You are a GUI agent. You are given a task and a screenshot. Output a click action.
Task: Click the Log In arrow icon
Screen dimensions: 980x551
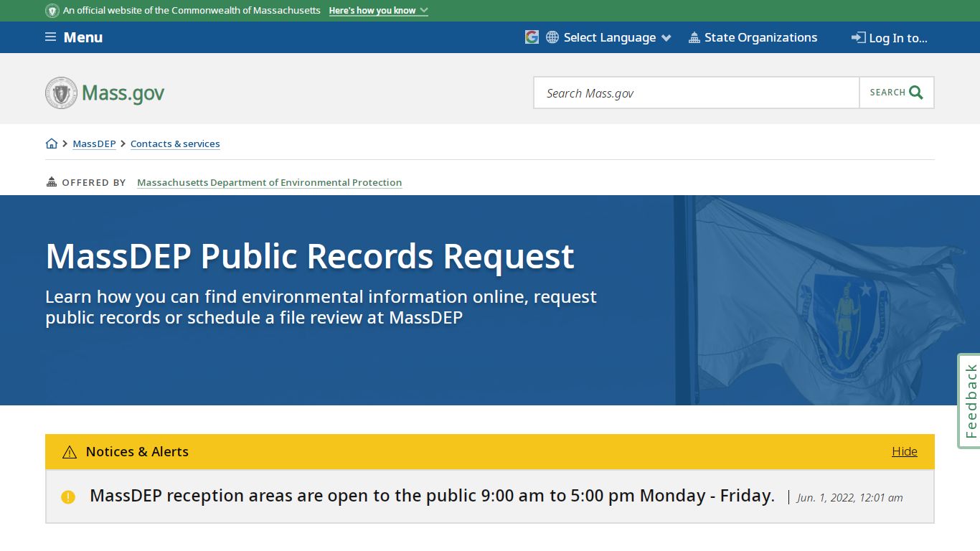pos(858,37)
